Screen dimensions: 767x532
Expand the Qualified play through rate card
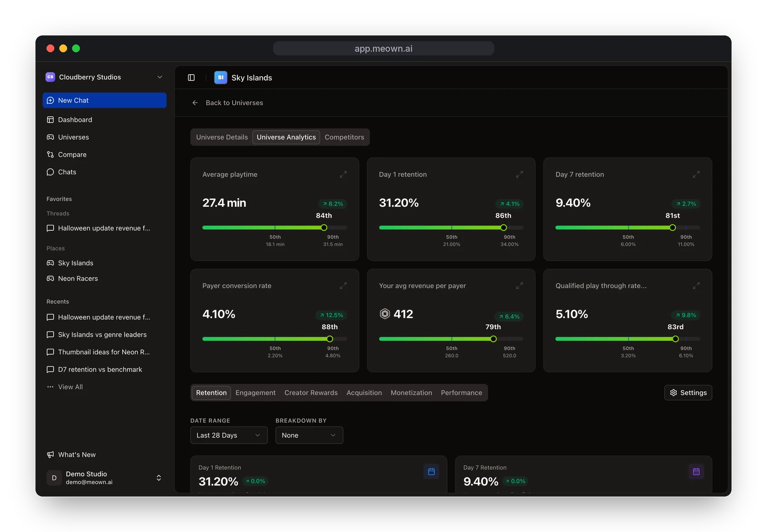click(696, 286)
